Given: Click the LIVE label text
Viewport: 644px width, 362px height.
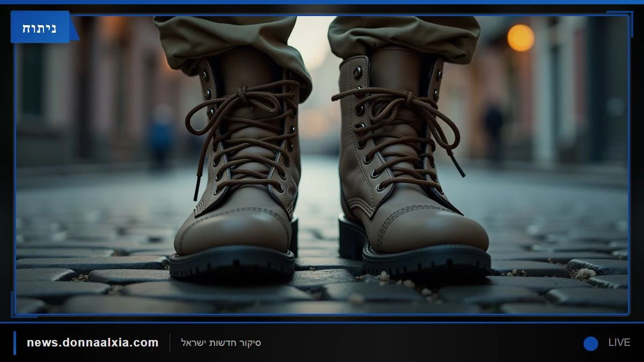Looking at the screenshot, I should [619, 343].
